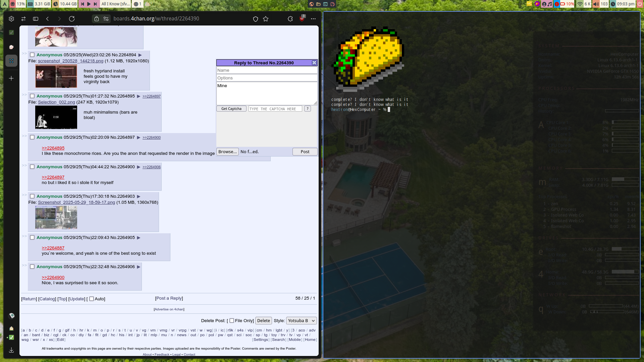Click the site lock icon in address bar
This screenshot has height=362, width=644.
pyautogui.click(x=97, y=19)
